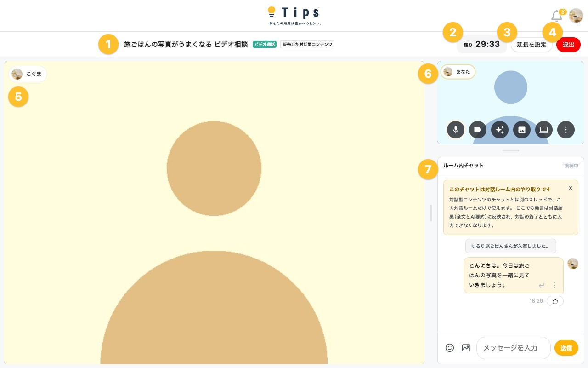588x368 pixels.
Task: Click the red 退出 button
Action: pyautogui.click(x=568, y=45)
